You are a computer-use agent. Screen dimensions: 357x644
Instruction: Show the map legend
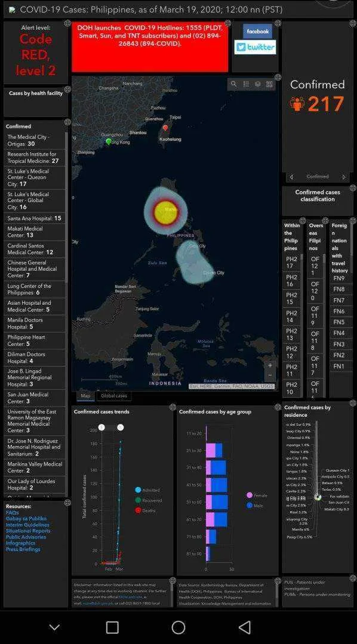[246, 84]
